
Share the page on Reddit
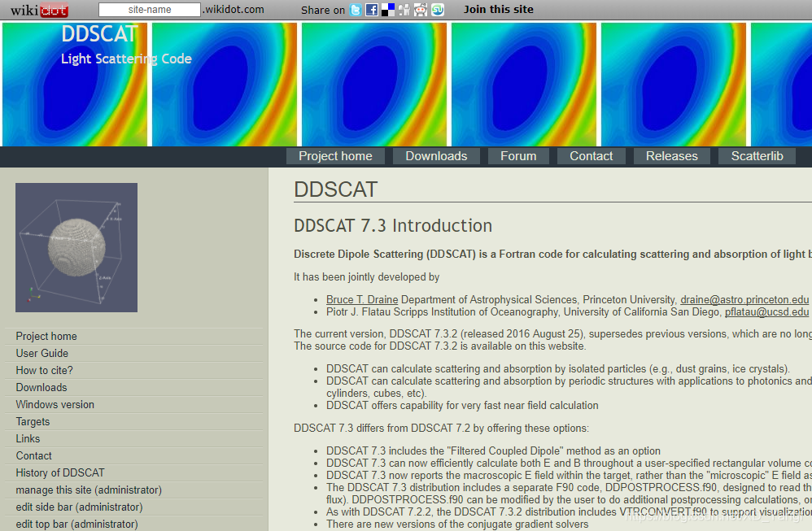point(421,10)
